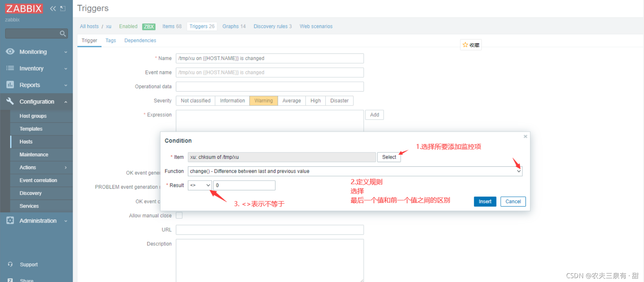Screen dimensions: 644x282
Task: Set severity to Information
Action: tap(232, 101)
